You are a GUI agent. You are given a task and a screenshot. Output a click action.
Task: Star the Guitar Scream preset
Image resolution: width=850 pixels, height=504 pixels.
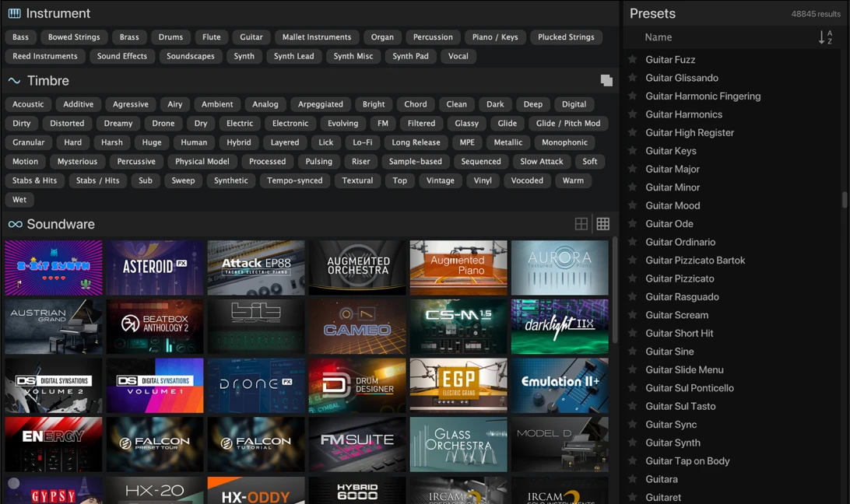point(632,315)
